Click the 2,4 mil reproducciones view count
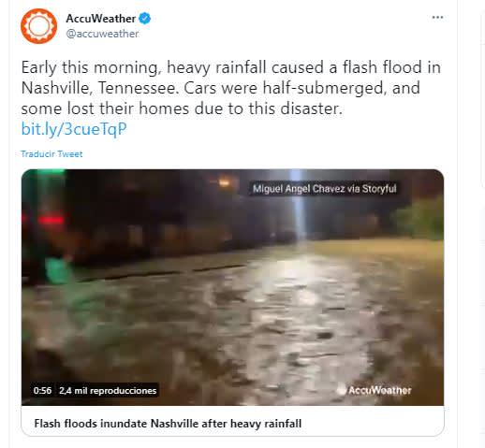Viewport: 485px width, 448px height. point(108,390)
